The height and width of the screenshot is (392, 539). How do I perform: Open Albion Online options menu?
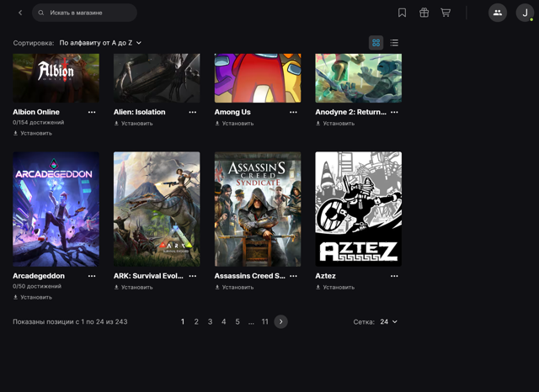92,112
